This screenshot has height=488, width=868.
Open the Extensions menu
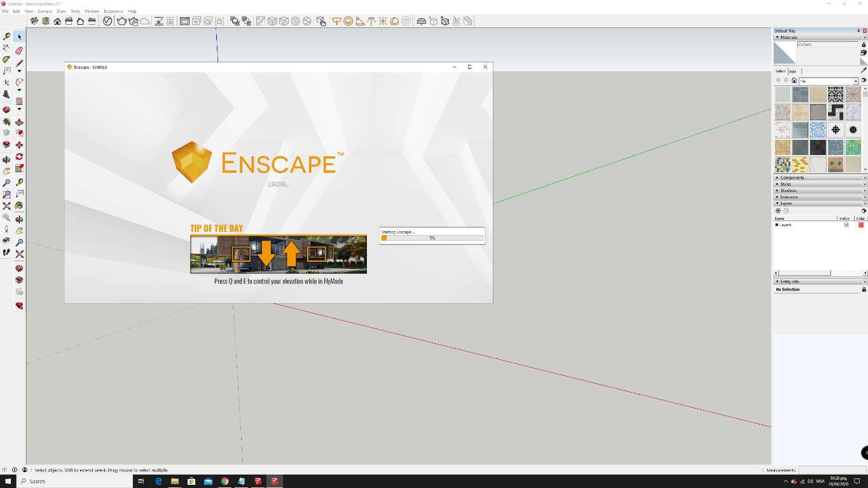(x=113, y=11)
